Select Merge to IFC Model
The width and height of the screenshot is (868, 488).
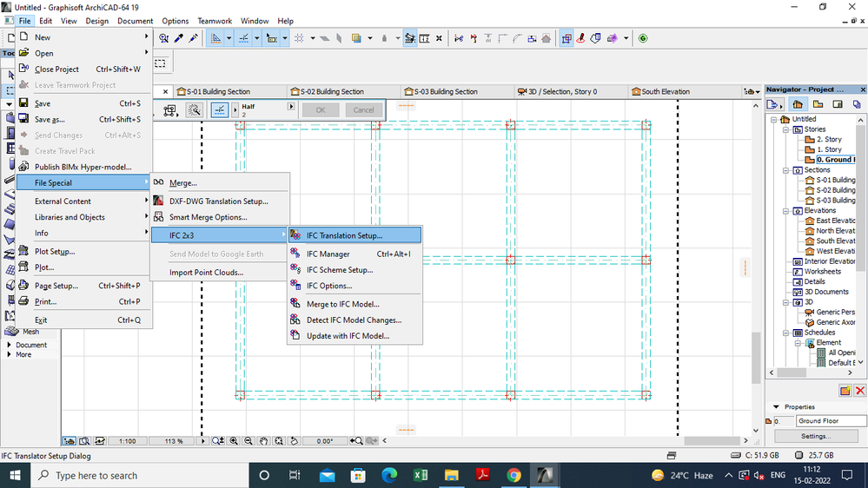[354, 304]
